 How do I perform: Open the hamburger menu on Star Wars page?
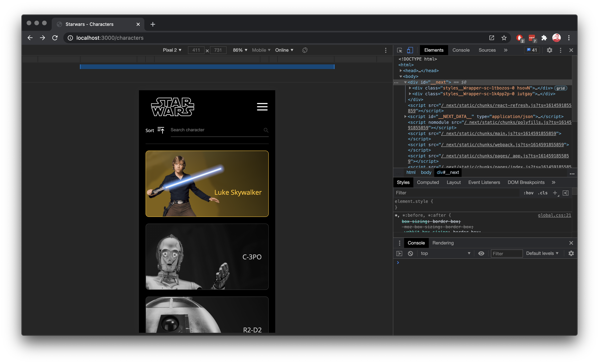click(x=262, y=107)
